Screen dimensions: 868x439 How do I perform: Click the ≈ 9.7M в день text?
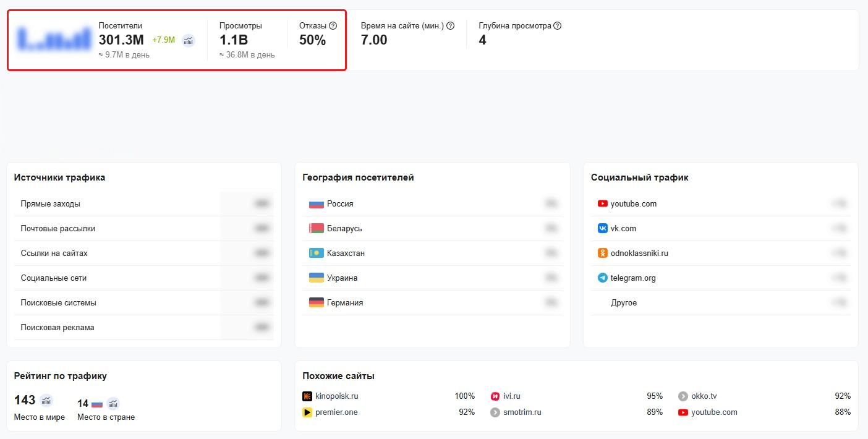pos(124,55)
